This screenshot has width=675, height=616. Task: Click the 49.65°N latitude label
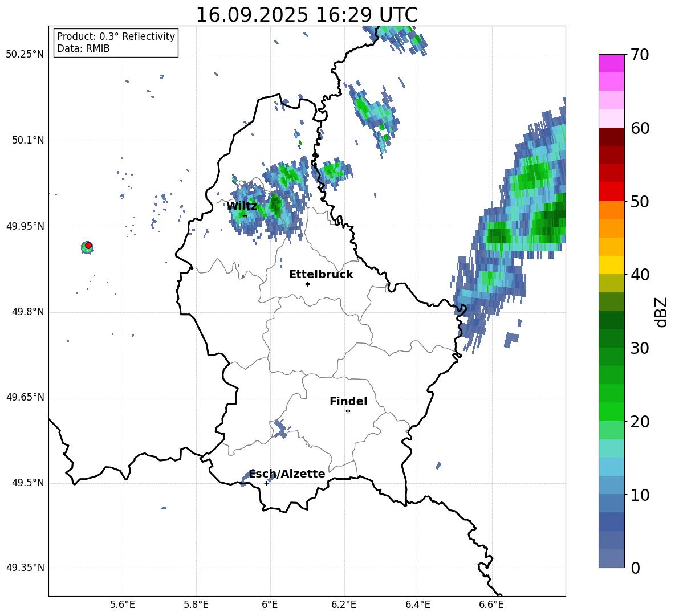(x=25, y=397)
